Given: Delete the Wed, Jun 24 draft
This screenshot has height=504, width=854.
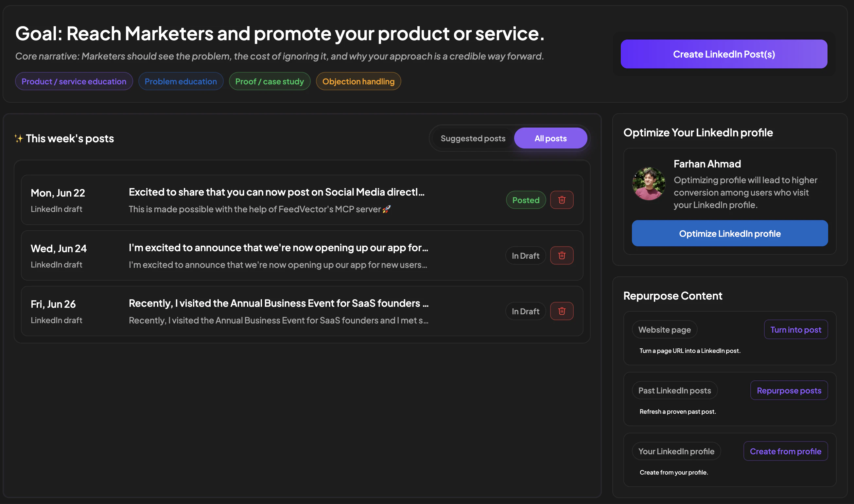Looking at the screenshot, I should 562,255.
